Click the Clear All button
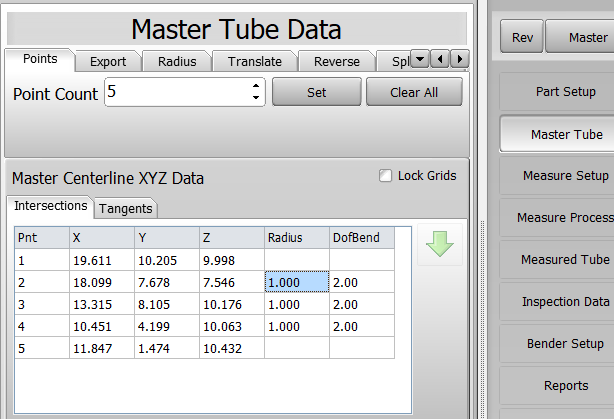 point(413,93)
